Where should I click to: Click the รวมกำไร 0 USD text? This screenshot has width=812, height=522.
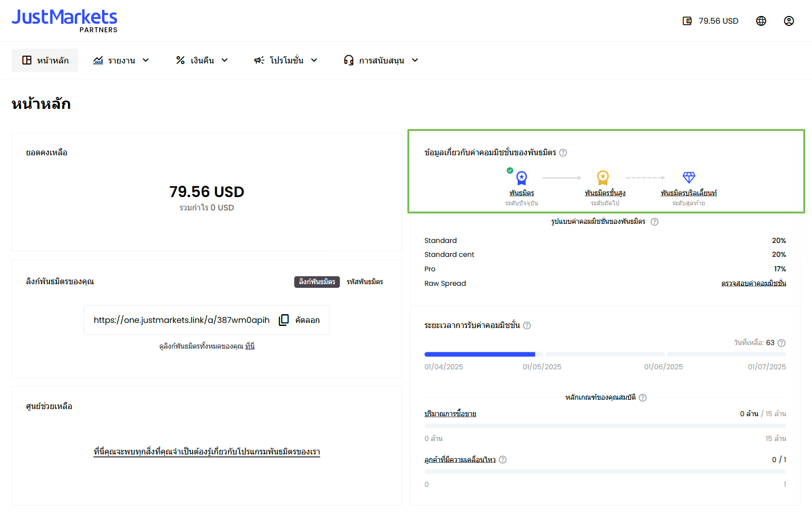[207, 208]
